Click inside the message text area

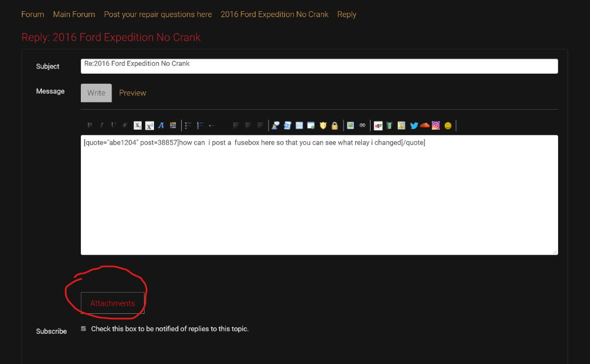(319, 195)
